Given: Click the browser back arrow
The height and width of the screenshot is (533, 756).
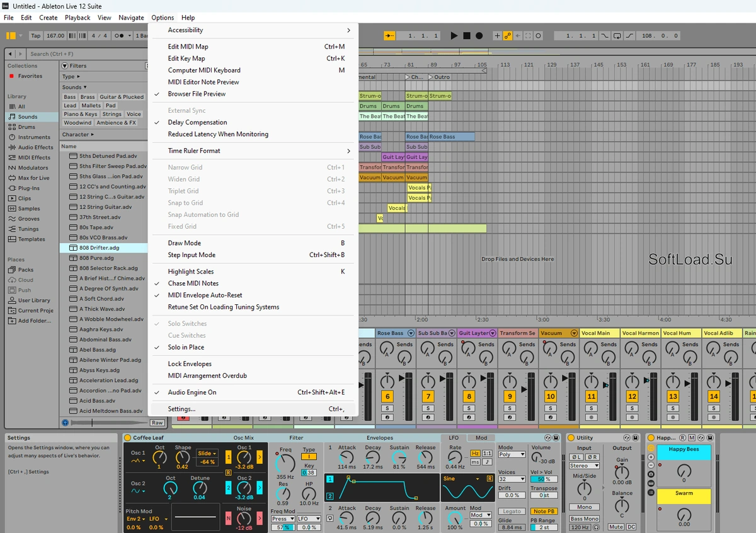Looking at the screenshot, I should pyautogui.click(x=11, y=54).
